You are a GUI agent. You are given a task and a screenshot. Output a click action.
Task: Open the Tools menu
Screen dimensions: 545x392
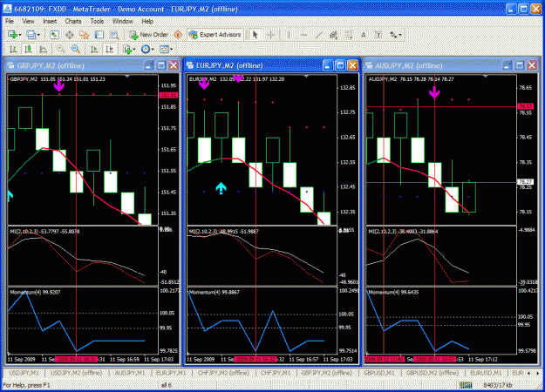click(97, 21)
